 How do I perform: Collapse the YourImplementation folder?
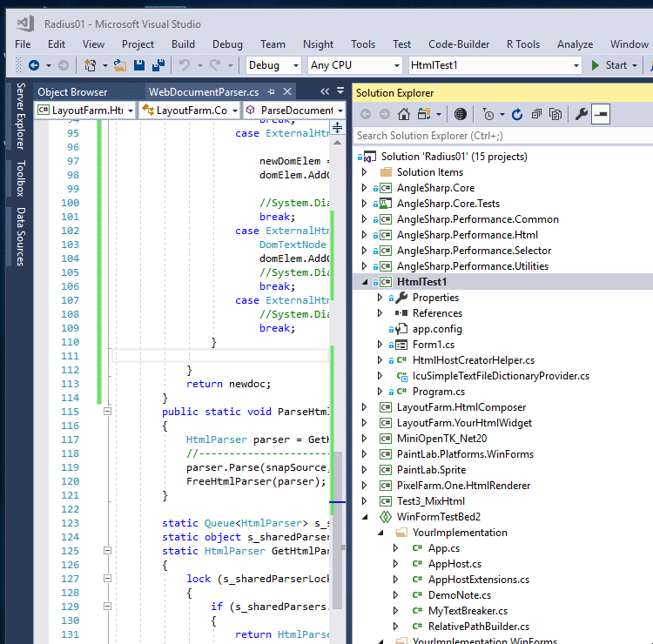(x=380, y=533)
